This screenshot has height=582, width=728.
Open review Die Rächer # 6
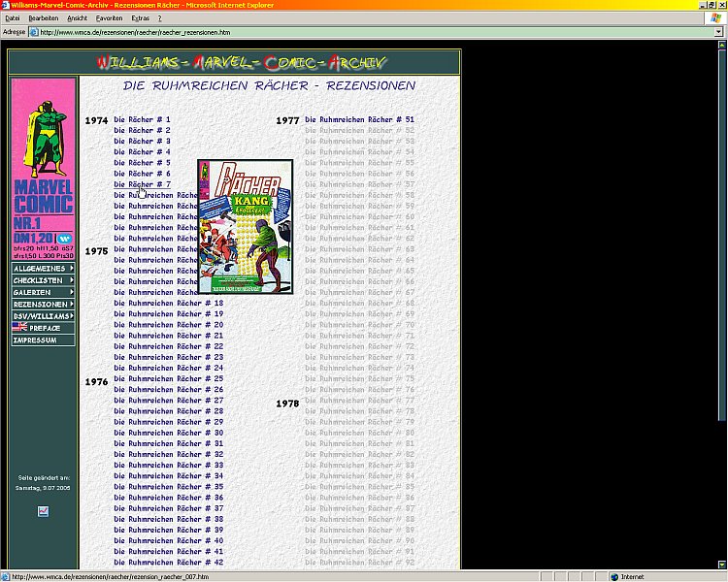pos(142,174)
